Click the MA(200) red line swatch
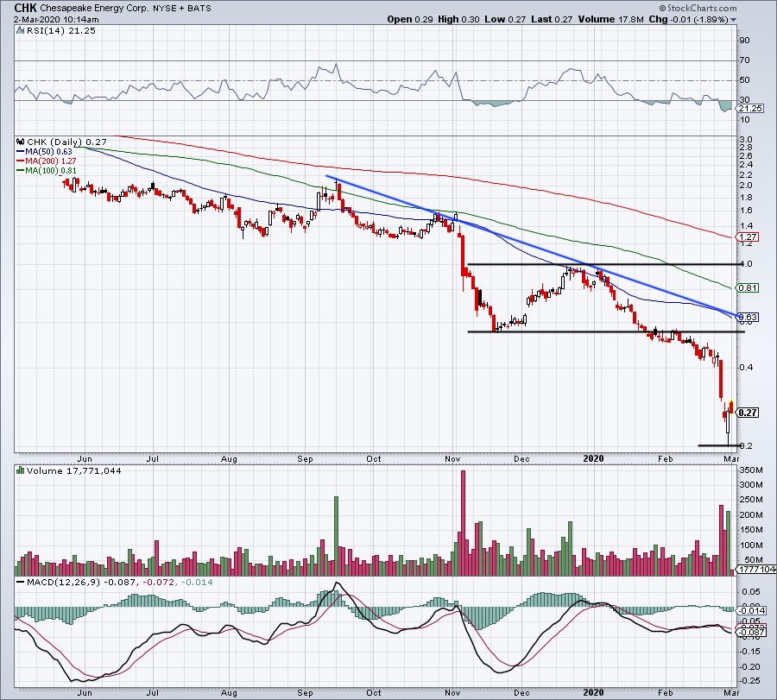Viewport: 777px width, 700px height. pos(21,161)
